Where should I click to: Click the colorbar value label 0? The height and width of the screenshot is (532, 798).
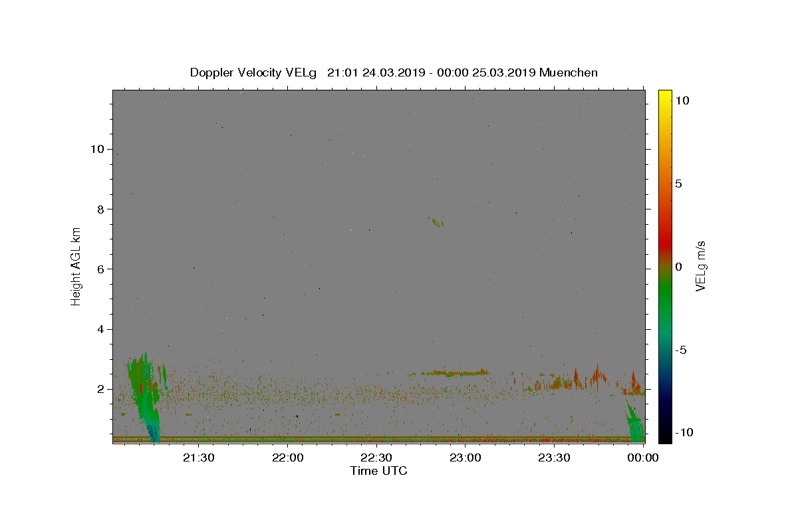679,267
